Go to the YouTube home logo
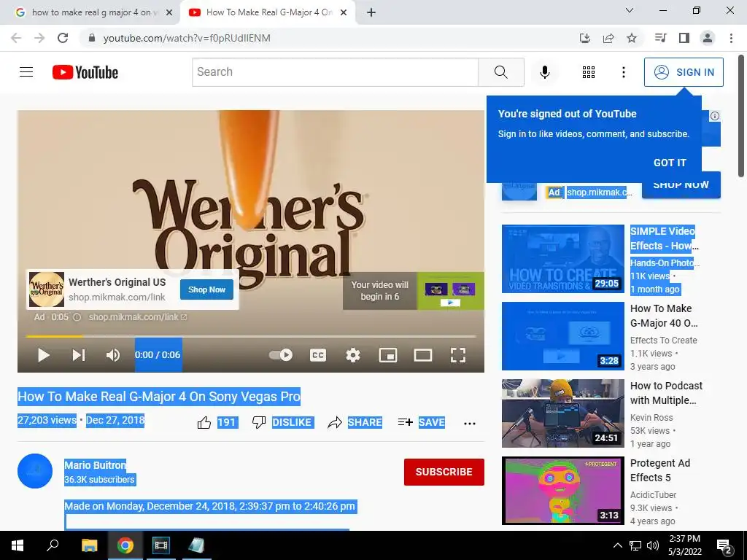The image size is (747, 560). 85,72
